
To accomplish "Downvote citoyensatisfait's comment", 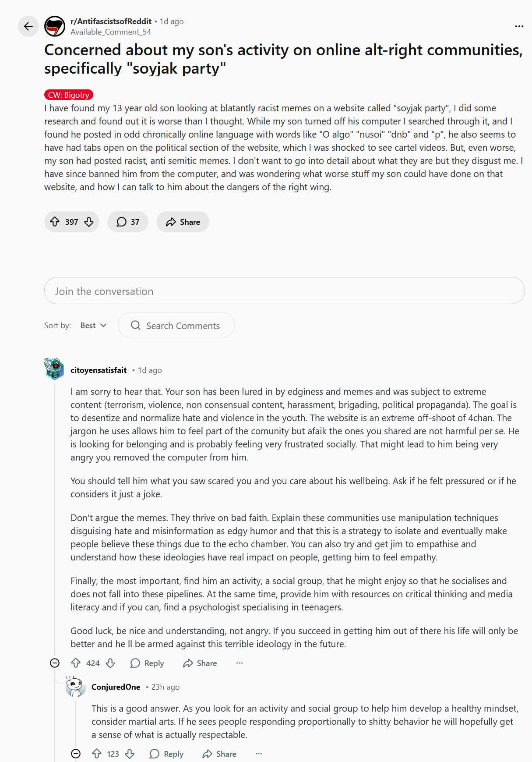I will (x=110, y=663).
